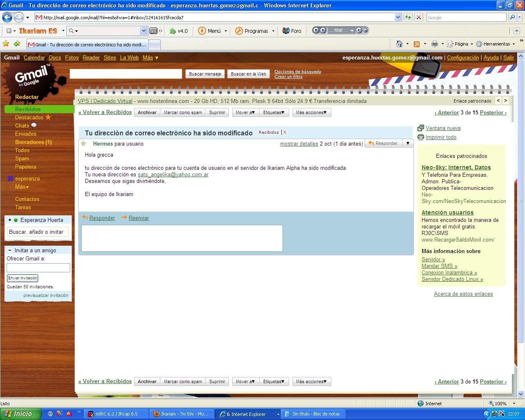Click the green status dot by Esperanza Huerta
The height and width of the screenshot is (420, 525).
pyautogui.click(x=16, y=220)
